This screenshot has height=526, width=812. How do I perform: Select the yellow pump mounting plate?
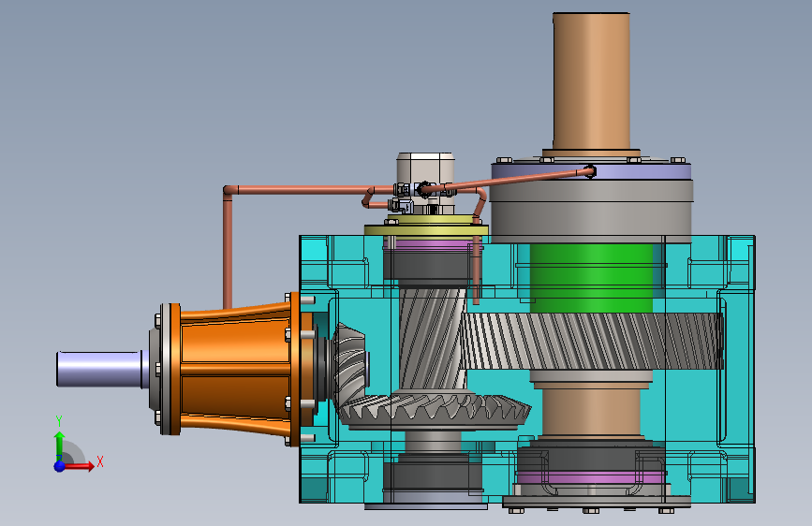[426, 229]
